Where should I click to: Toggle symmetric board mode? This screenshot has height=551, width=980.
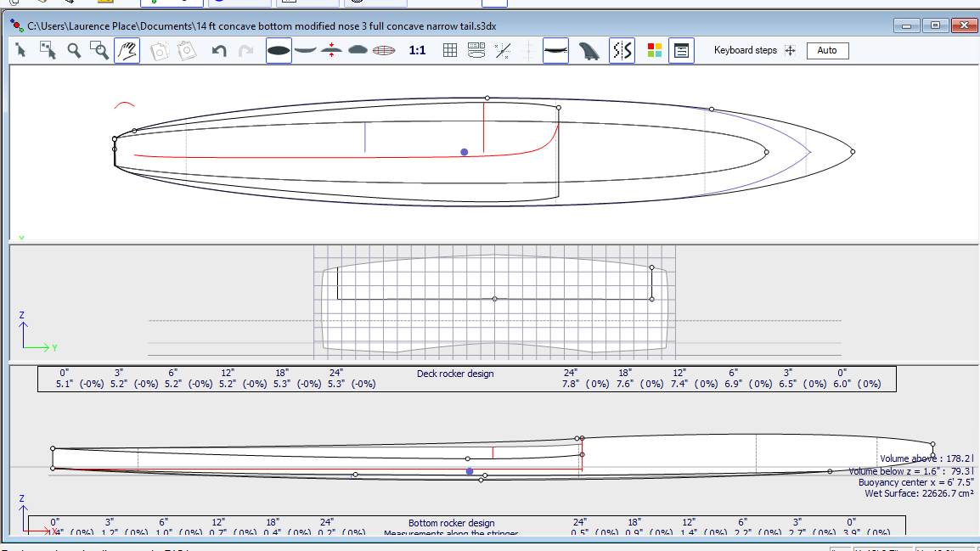622,51
